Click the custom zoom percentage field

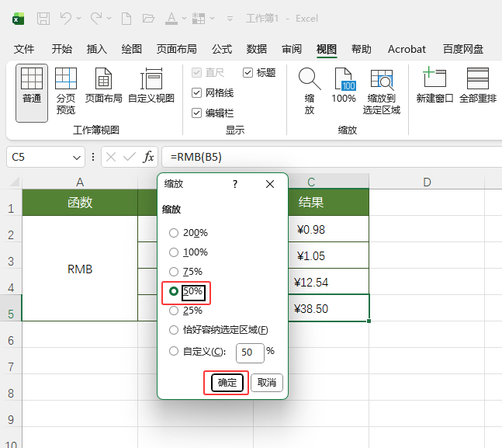(250, 353)
